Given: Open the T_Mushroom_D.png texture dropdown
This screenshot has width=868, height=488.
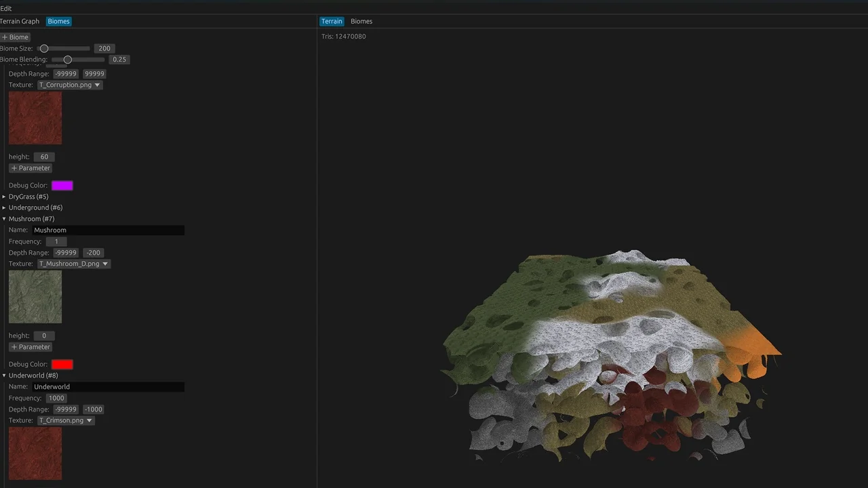Looking at the screenshot, I should tap(74, 264).
